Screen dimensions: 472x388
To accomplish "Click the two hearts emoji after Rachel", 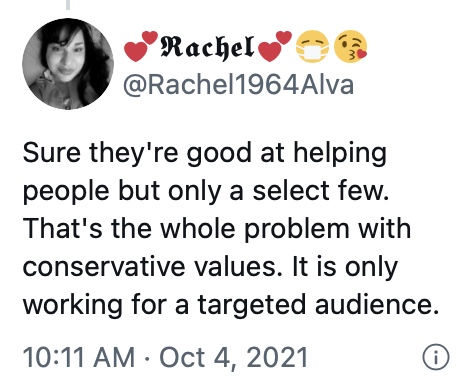I will pos(275,46).
